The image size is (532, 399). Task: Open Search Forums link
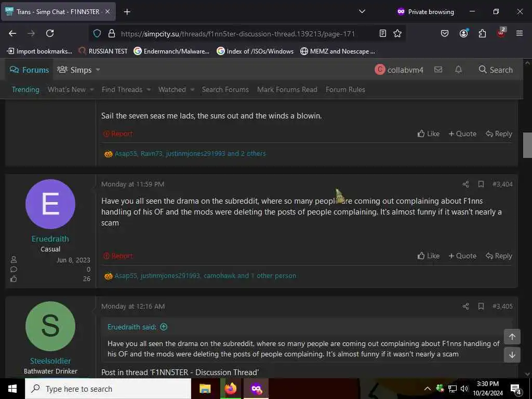tap(225, 89)
